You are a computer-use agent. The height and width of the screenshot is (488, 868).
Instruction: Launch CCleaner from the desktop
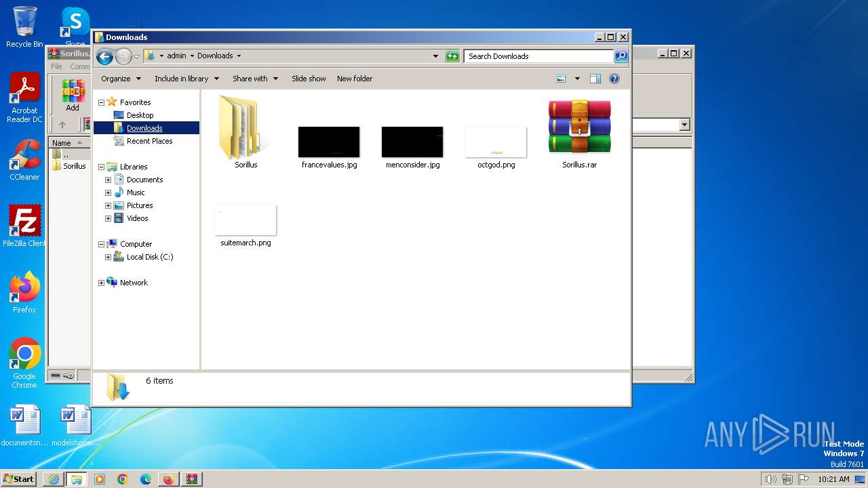(24, 160)
